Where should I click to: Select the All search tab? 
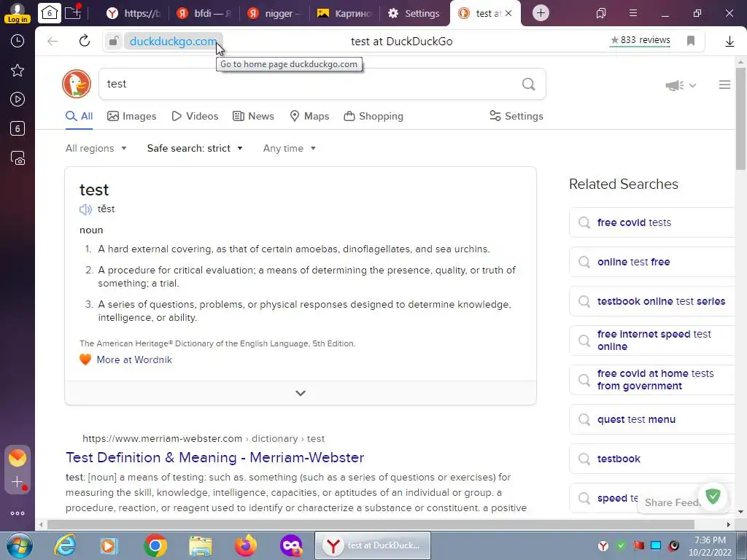79,116
